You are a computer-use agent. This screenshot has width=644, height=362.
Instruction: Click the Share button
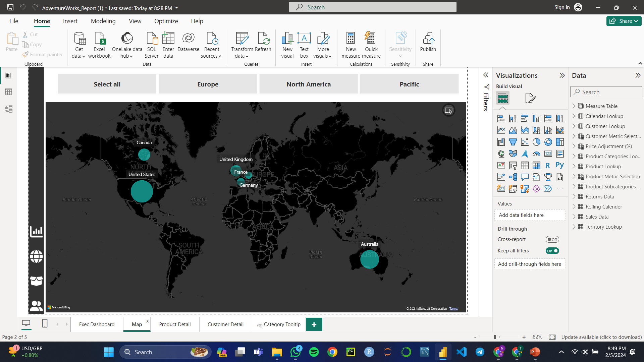click(x=624, y=21)
